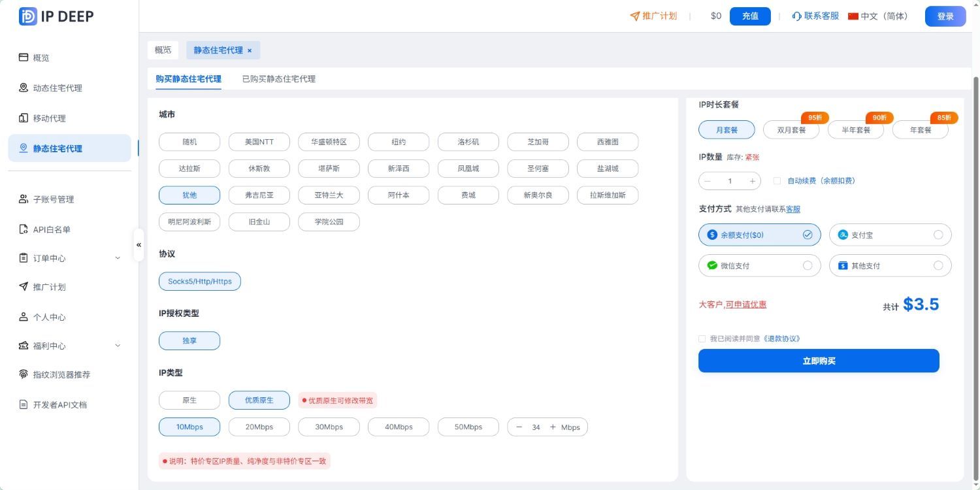Viewport: 980px width, 490px height.
Task: Click the Alipay logo icon
Action: [x=843, y=235]
